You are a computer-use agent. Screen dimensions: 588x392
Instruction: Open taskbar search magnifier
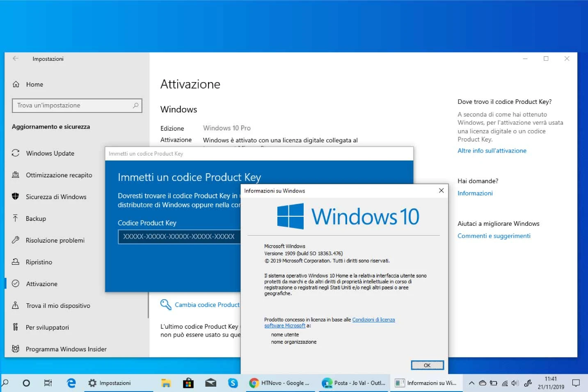pos(5,383)
